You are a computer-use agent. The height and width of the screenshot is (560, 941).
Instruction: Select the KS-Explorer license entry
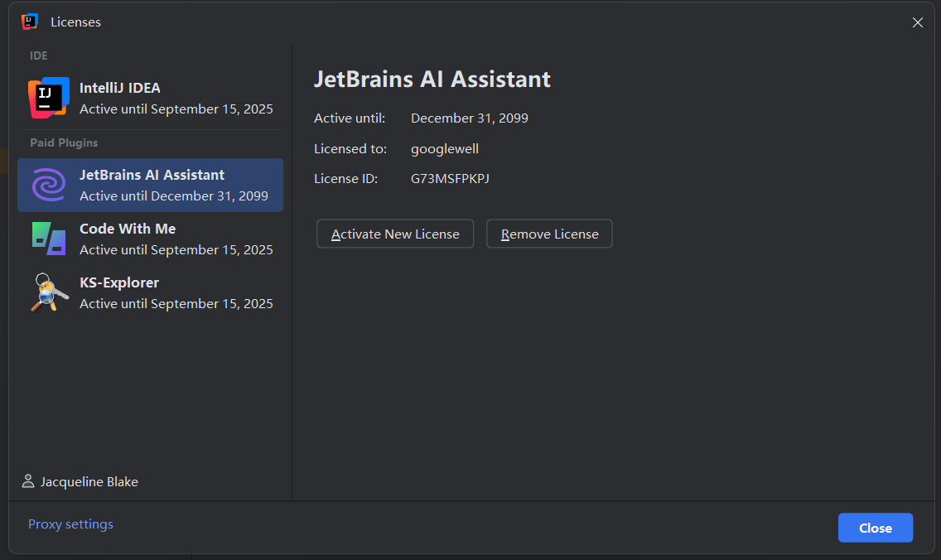tap(150, 293)
